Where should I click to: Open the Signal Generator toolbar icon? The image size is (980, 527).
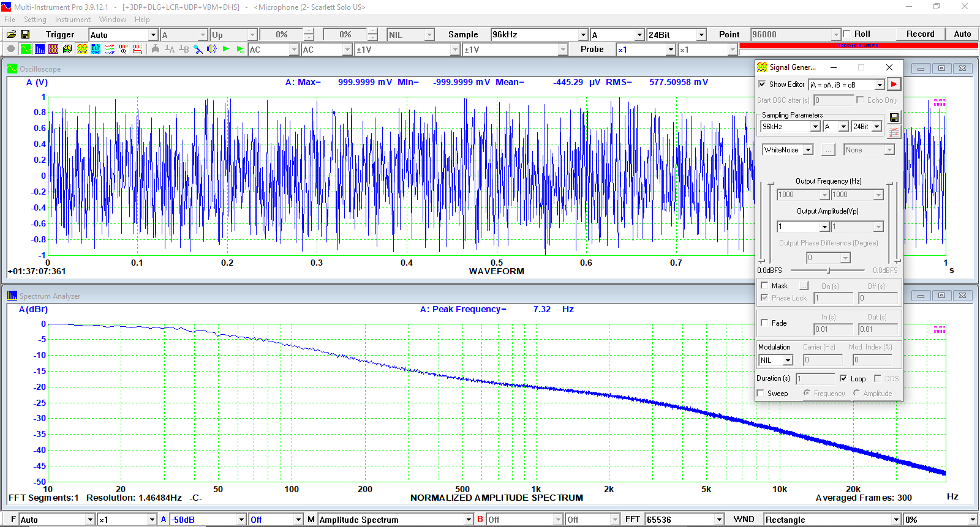81,50
